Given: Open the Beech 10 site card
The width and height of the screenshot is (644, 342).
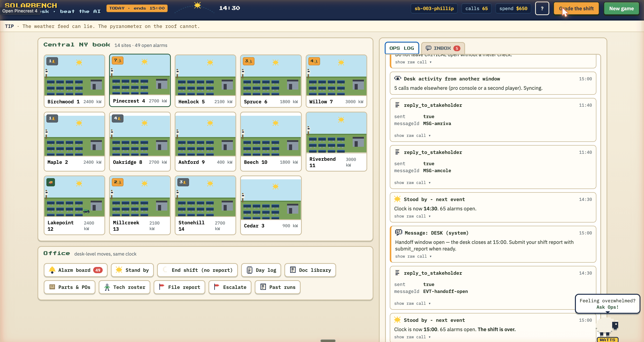Looking at the screenshot, I should [x=271, y=142].
